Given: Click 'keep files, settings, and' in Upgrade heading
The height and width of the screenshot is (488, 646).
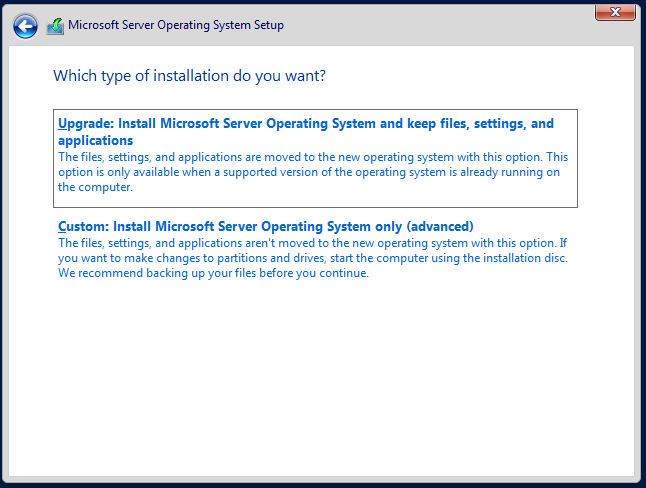Looking at the screenshot, I should 480,124.
